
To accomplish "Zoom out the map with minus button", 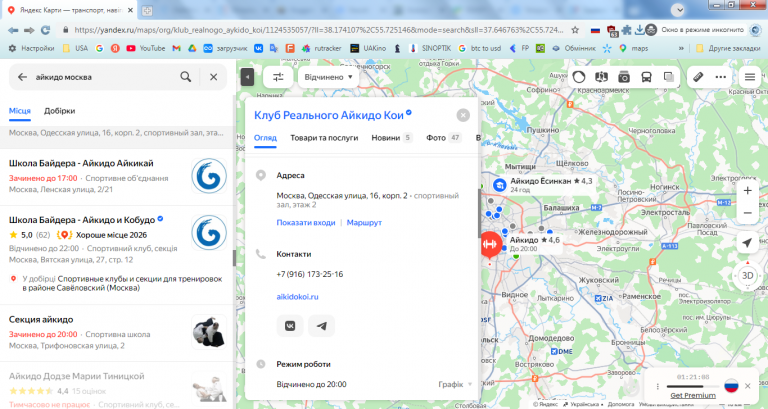I will [x=747, y=213].
